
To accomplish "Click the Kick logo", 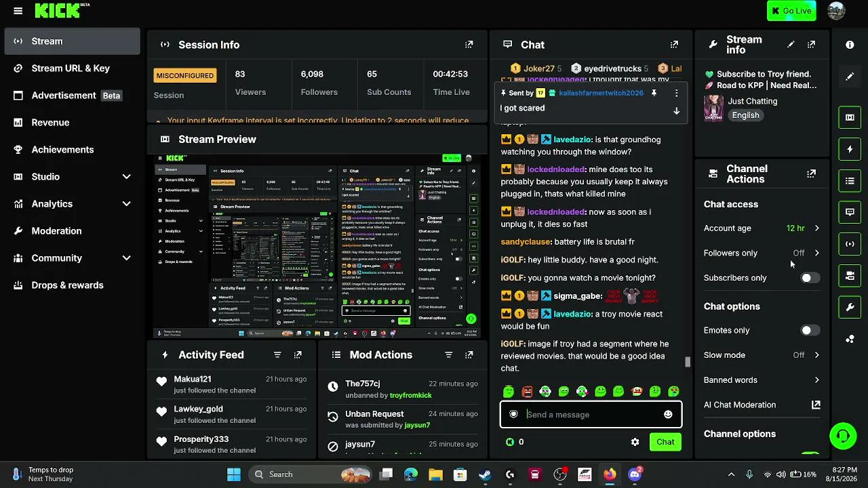I will 58,11.
